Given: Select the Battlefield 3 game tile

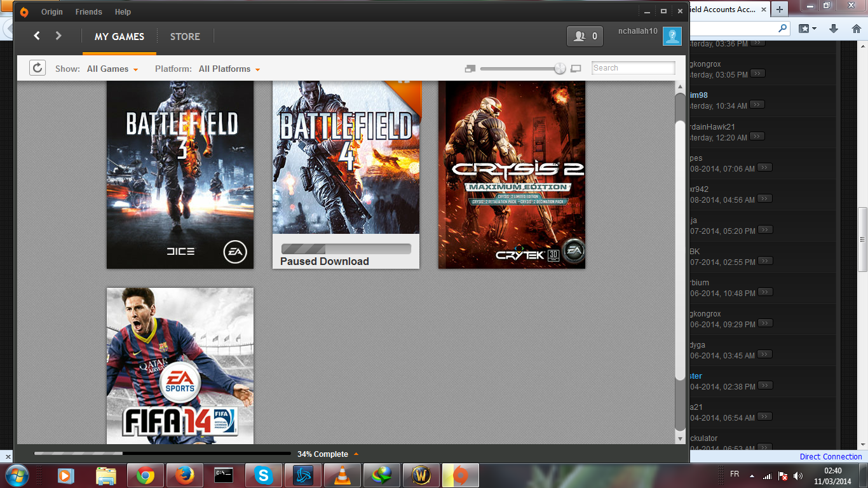Looking at the screenshot, I should tap(180, 175).
